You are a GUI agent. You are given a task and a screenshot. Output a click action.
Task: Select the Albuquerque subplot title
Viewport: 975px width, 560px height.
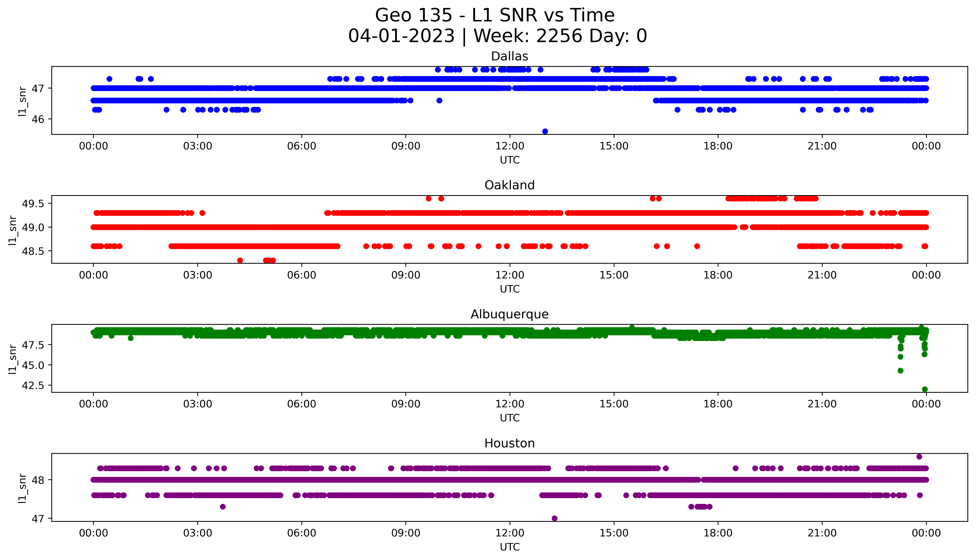click(x=510, y=315)
